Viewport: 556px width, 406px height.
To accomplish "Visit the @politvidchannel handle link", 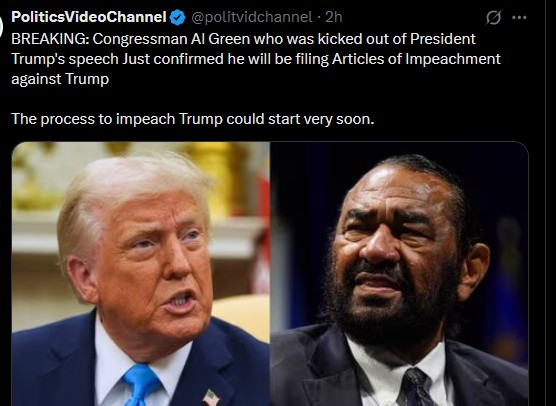I will coord(252,17).
